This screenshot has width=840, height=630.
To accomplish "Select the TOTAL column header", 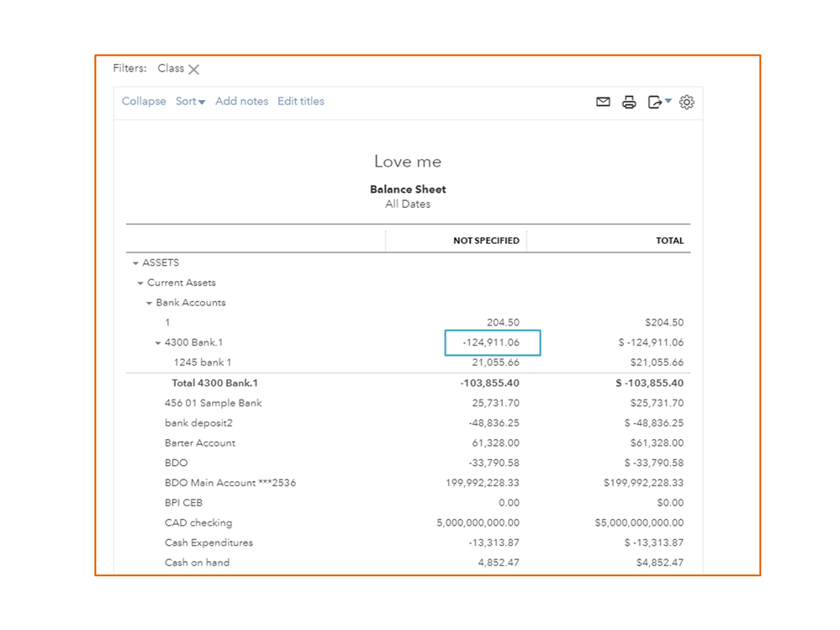I will pyautogui.click(x=669, y=241).
